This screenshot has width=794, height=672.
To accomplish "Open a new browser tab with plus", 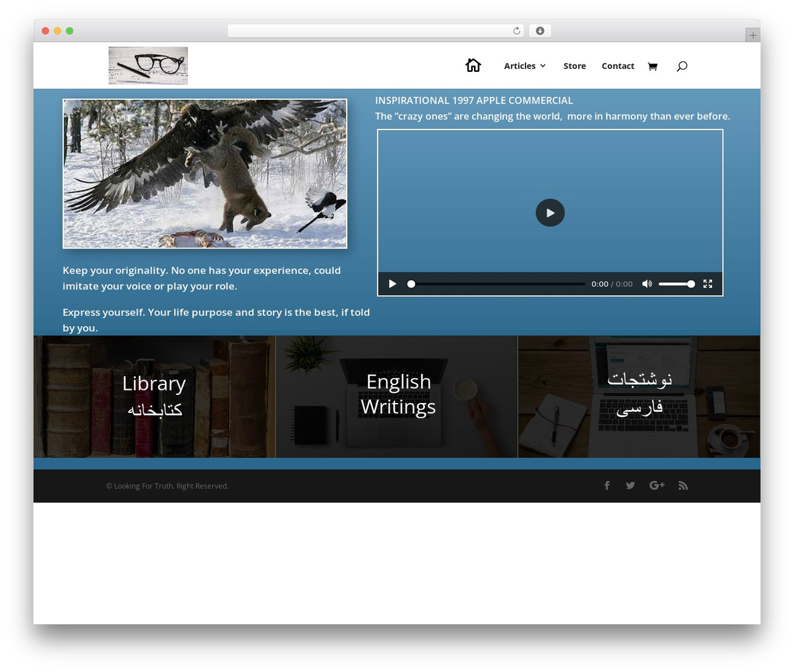I will (752, 35).
